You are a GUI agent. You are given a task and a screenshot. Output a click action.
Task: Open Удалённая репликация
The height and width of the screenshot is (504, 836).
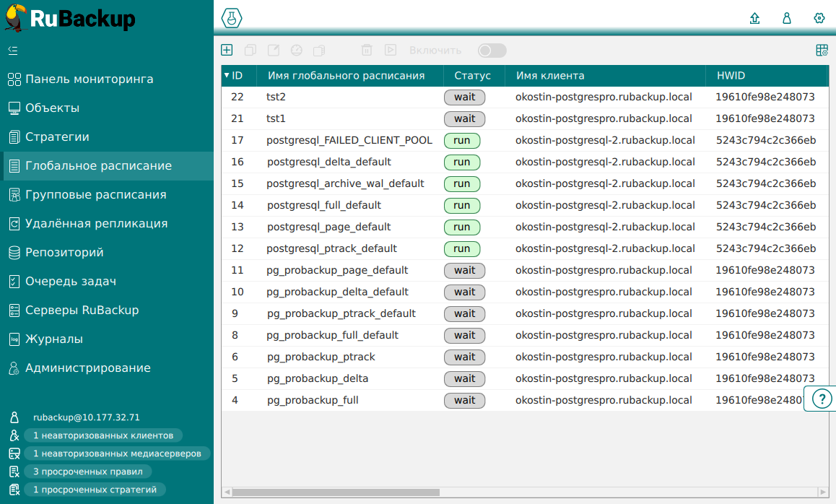coord(107,223)
